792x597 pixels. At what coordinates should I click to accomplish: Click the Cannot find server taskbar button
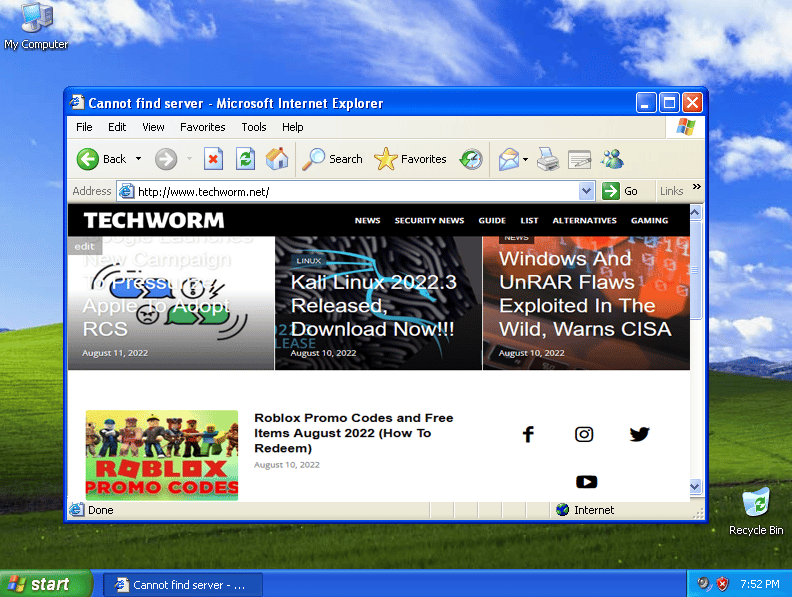[183, 585]
